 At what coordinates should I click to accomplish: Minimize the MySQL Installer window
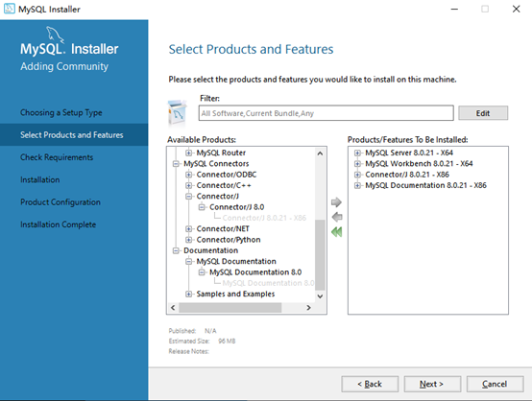[454, 9]
